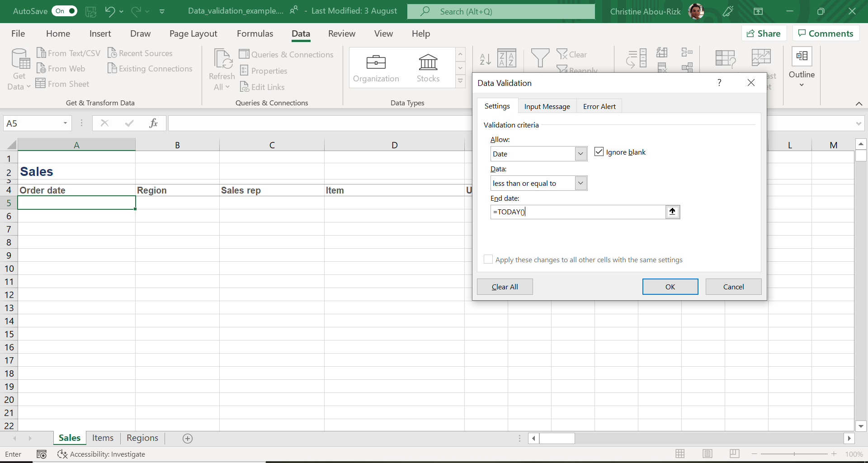
Task: Enable Apply these changes to all cells checkbox
Action: [488, 260]
